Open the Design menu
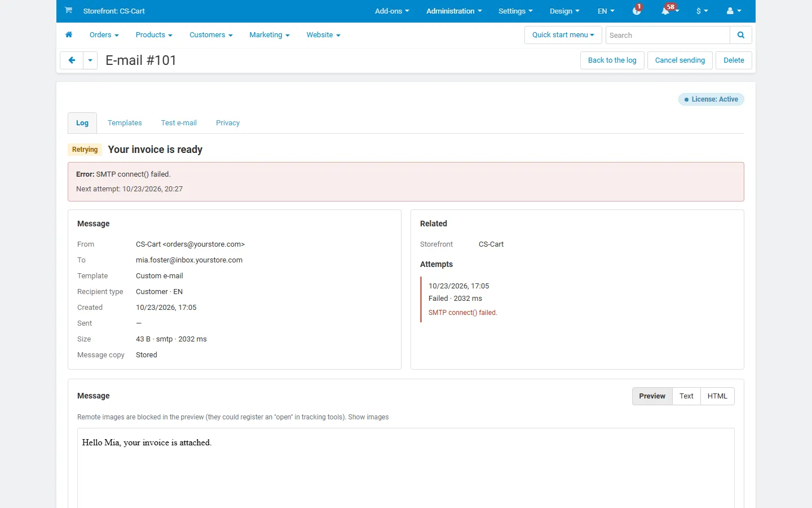This screenshot has height=508, width=812. pyautogui.click(x=564, y=11)
